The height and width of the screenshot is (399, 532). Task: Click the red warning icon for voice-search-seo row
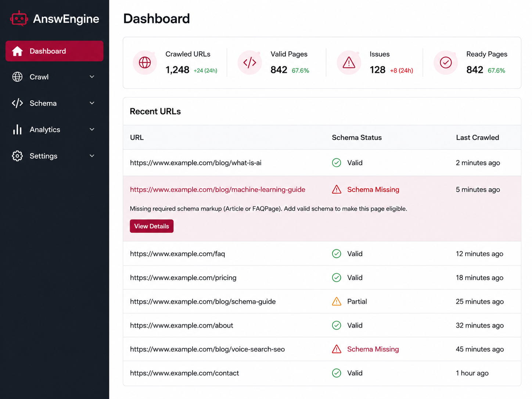337,349
